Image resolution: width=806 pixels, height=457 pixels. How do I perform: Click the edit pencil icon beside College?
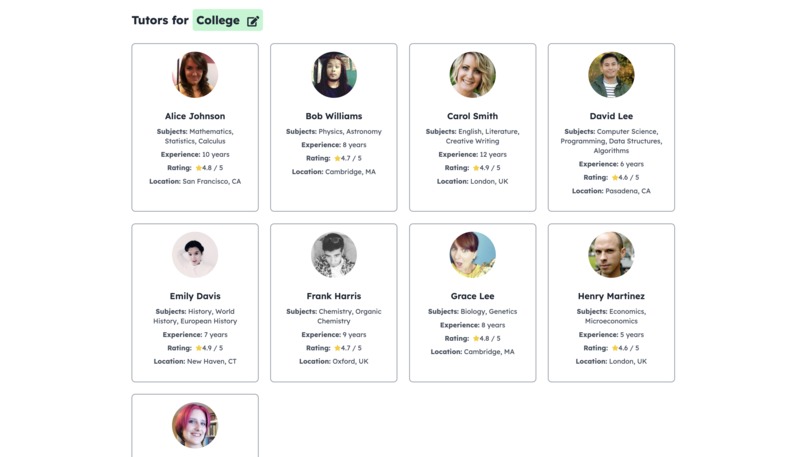(252, 21)
